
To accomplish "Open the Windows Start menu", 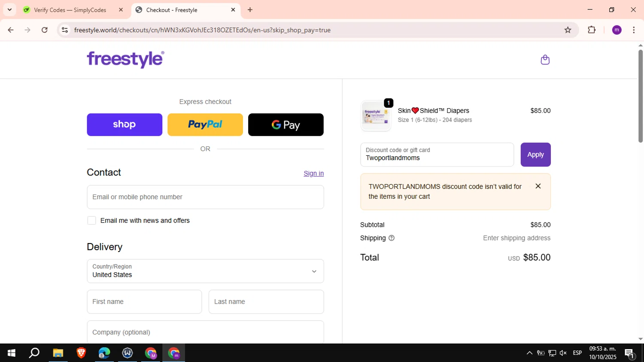I will [x=11, y=353].
